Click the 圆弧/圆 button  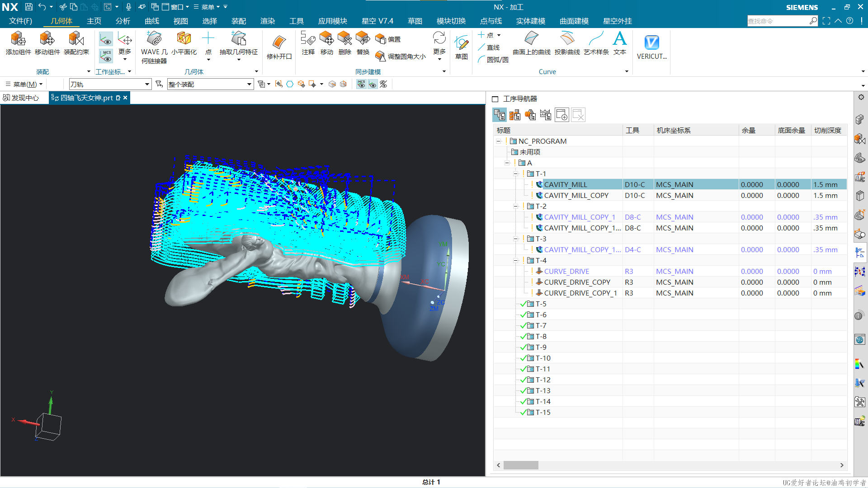[493, 60]
